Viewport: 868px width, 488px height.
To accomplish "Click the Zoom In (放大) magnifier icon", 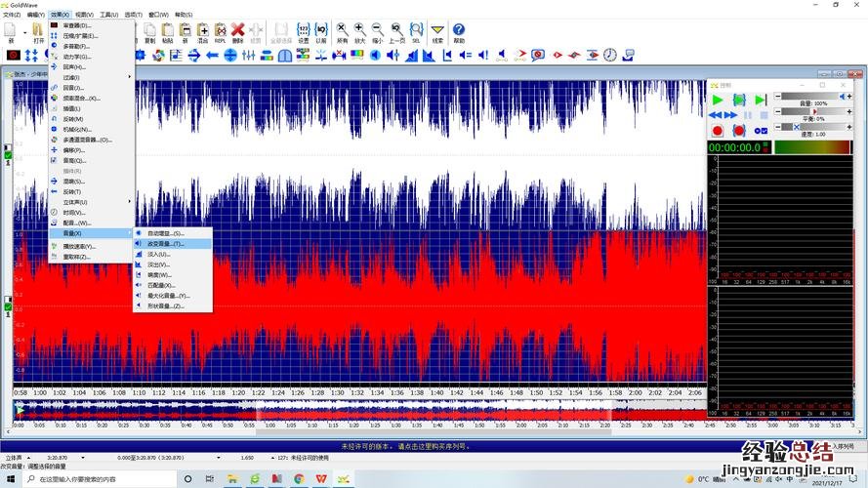I will [x=360, y=31].
